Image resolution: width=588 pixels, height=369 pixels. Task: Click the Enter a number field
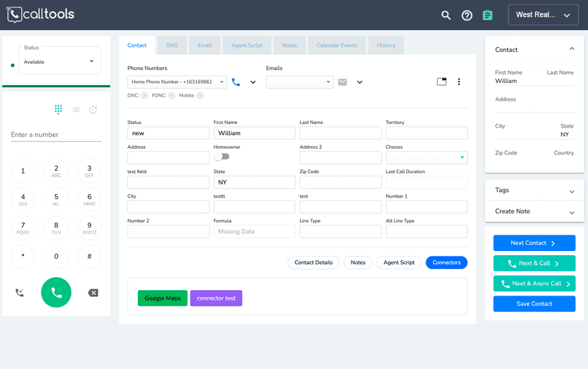coord(56,134)
